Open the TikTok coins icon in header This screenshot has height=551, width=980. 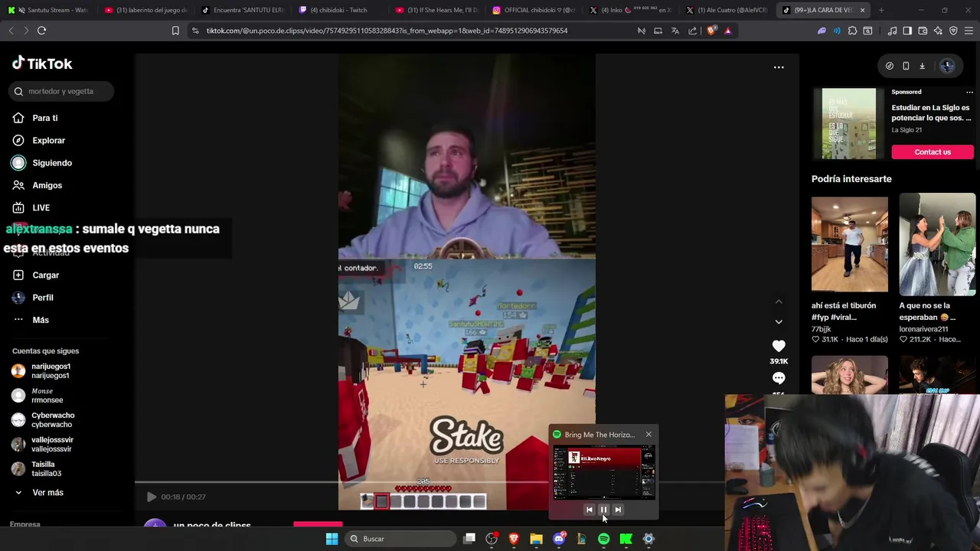pyautogui.click(x=890, y=67)
